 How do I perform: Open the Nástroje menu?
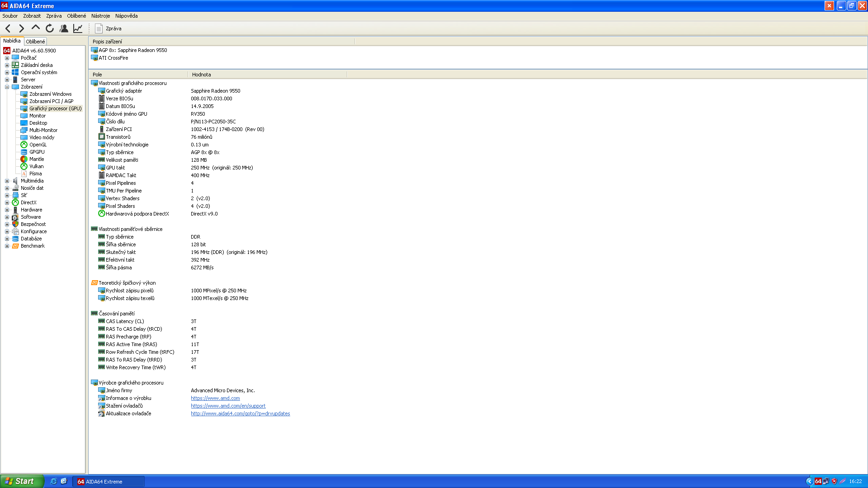click(x=100, y=16)
